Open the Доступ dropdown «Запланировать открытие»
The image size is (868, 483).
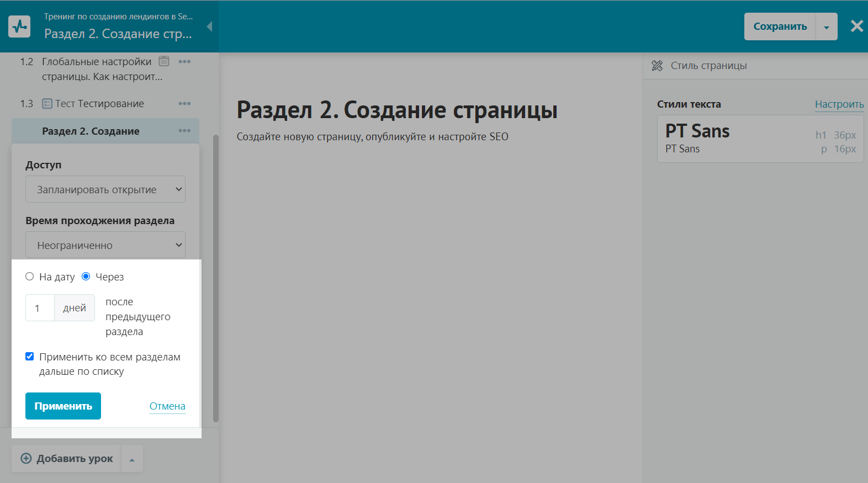click(105, 189)
